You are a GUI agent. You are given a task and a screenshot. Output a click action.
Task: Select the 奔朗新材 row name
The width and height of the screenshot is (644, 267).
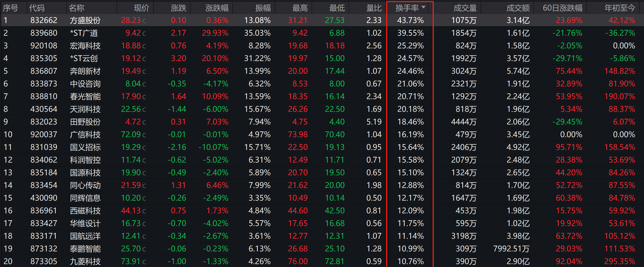click(x=85, y=71)
